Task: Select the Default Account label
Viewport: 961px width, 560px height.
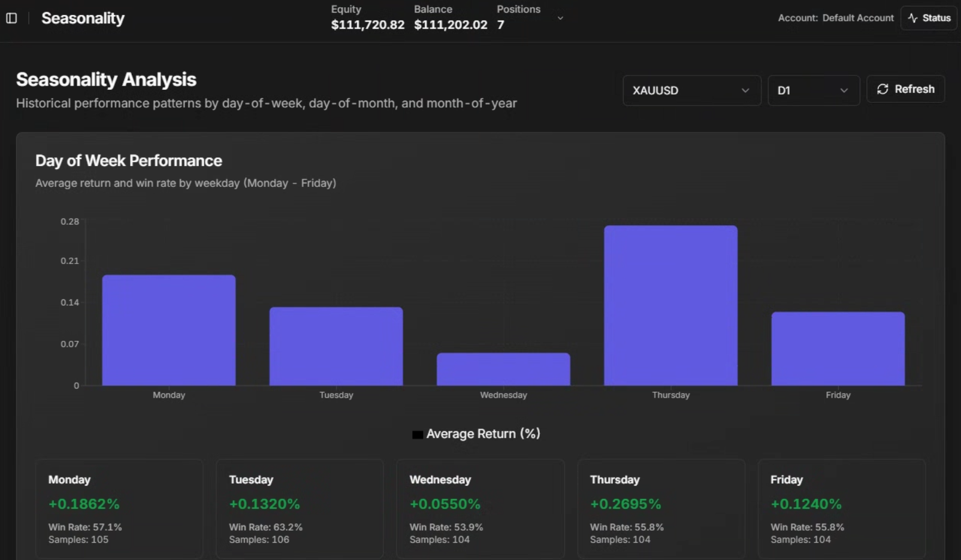Action: (857, 18)
